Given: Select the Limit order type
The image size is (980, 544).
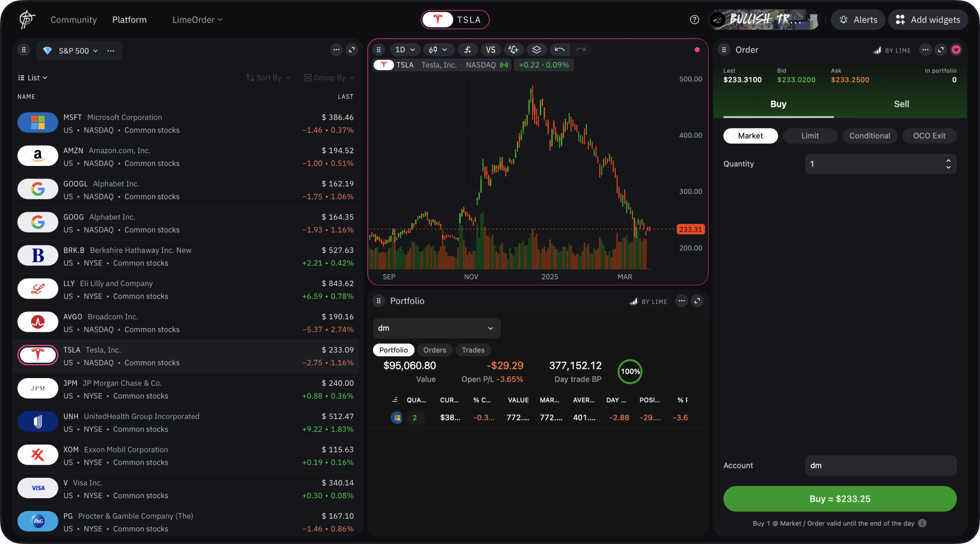Looking at the screenshot, I should pos(810,136).
